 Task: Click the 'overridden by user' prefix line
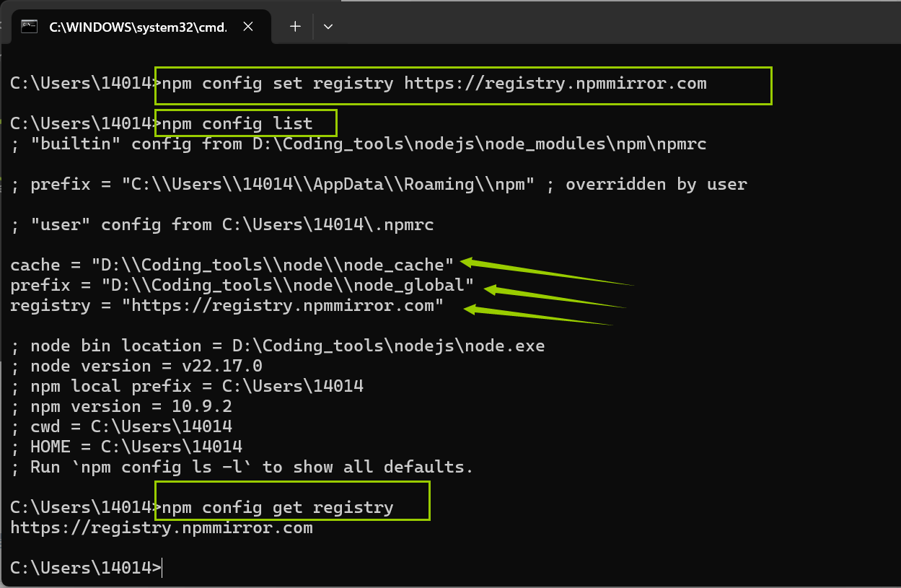pyautogui.click(x=379, y=184)
